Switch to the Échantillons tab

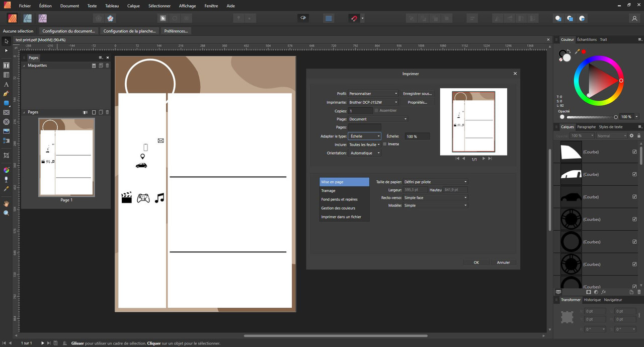click(x=587, y=39)
